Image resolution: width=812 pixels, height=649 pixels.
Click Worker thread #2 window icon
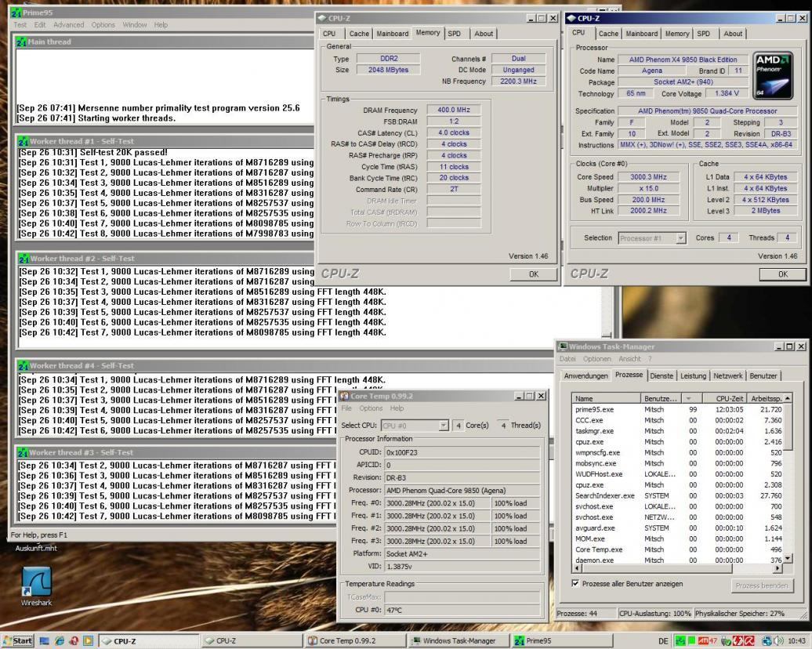click(x=24, y=259)
